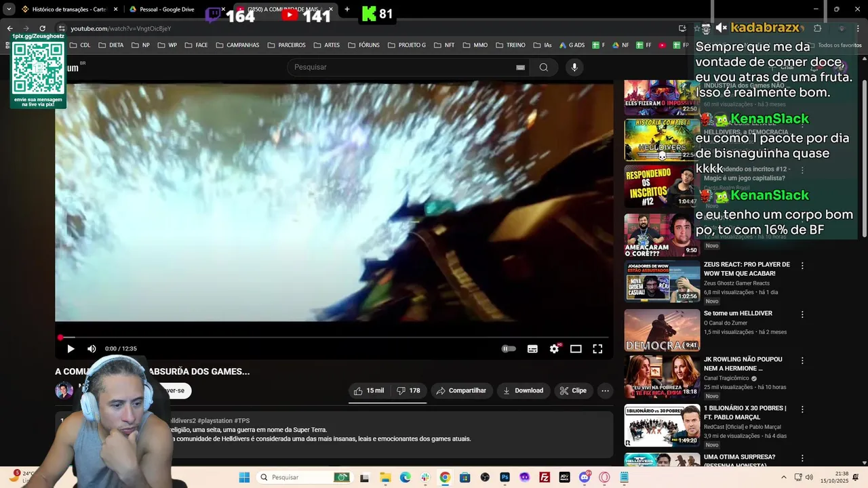This screenshot has height=488, width=868.
Task: Click the browser back arrow
Action: (9, 28)
